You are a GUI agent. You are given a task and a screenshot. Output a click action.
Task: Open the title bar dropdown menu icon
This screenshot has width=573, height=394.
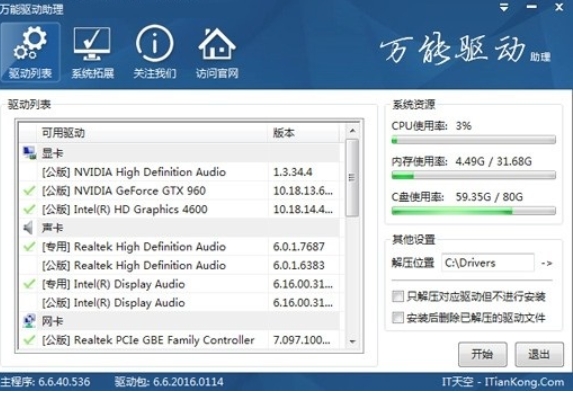pos(504,7)
